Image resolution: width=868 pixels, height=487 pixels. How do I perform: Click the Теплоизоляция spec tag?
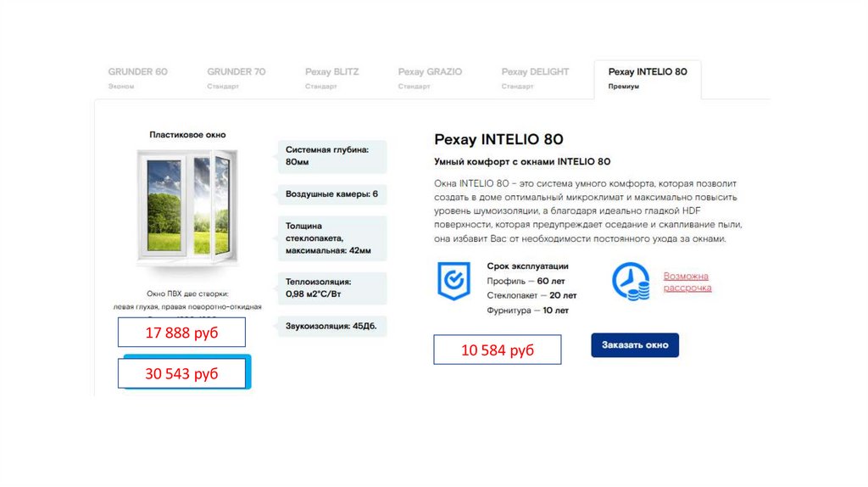pos(331,288)
